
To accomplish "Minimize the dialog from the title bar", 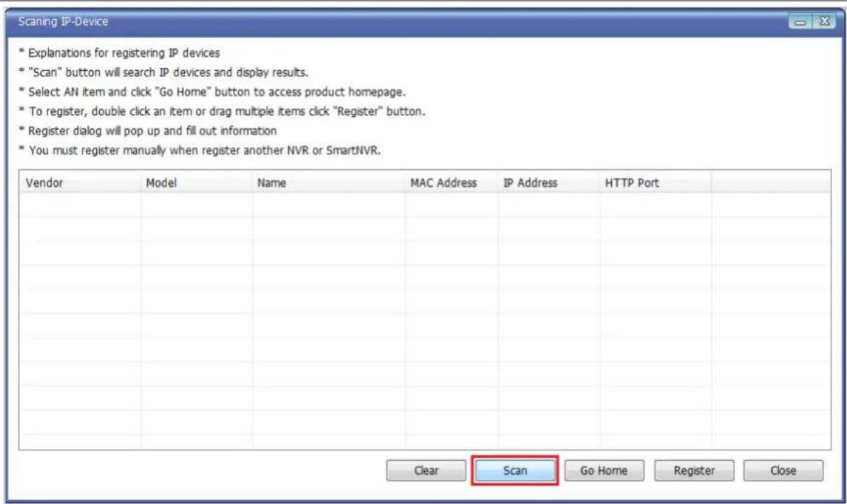I will (800, 22).
